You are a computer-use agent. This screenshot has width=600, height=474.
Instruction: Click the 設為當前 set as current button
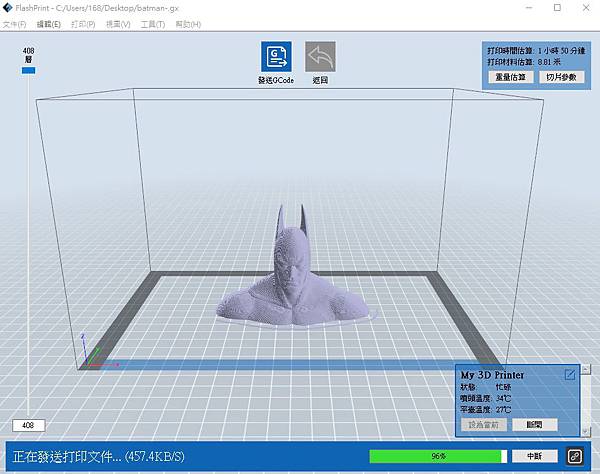tap(484, 424)
